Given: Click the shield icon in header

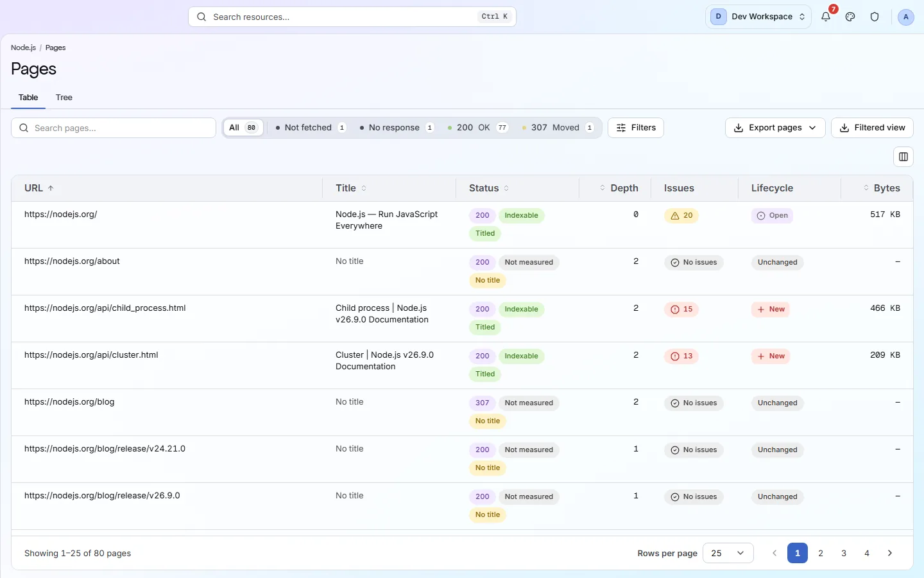Looking at the screenshot, I should click(x=875, y=17).
